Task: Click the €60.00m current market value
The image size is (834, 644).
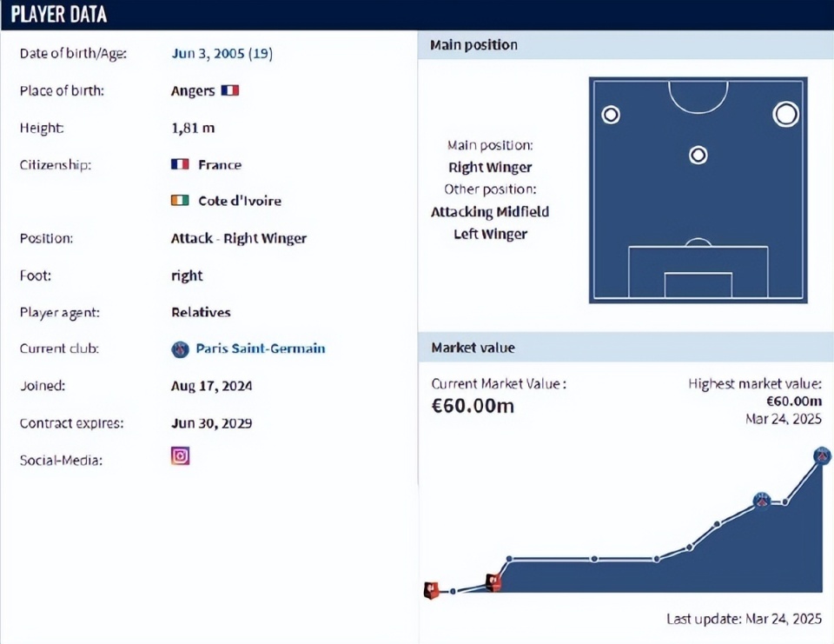Action: click(473, 405)
